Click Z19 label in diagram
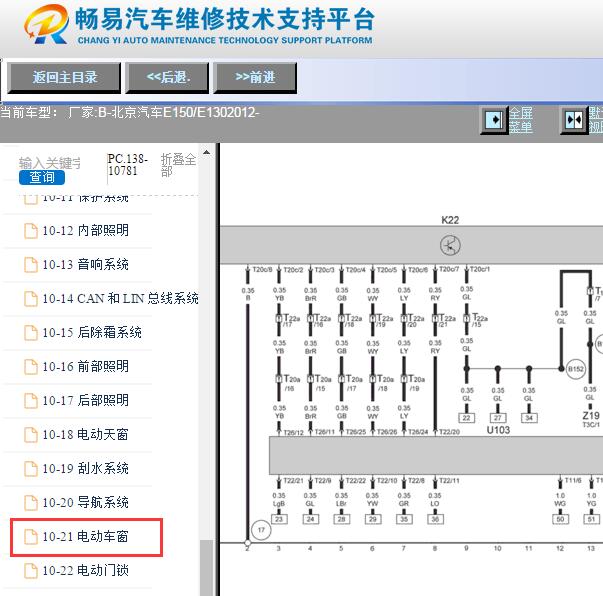This screenshot has height=596, width=603. click(x=591, y=416)
